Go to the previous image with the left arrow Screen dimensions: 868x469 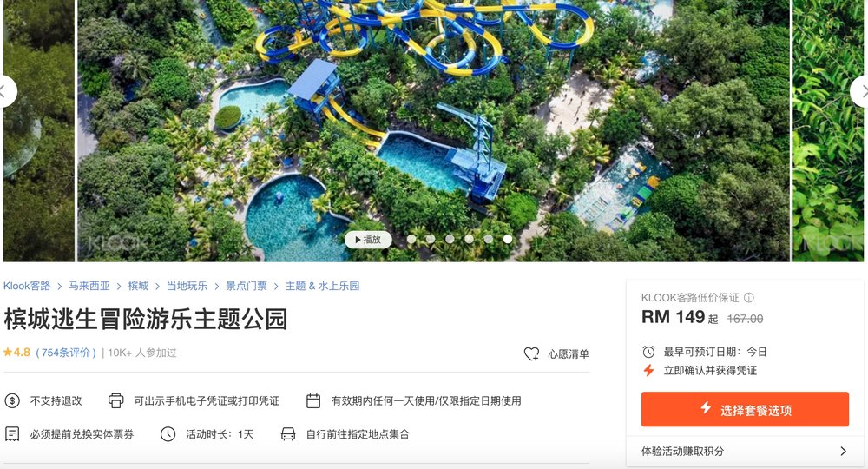[x=8, y=91]
